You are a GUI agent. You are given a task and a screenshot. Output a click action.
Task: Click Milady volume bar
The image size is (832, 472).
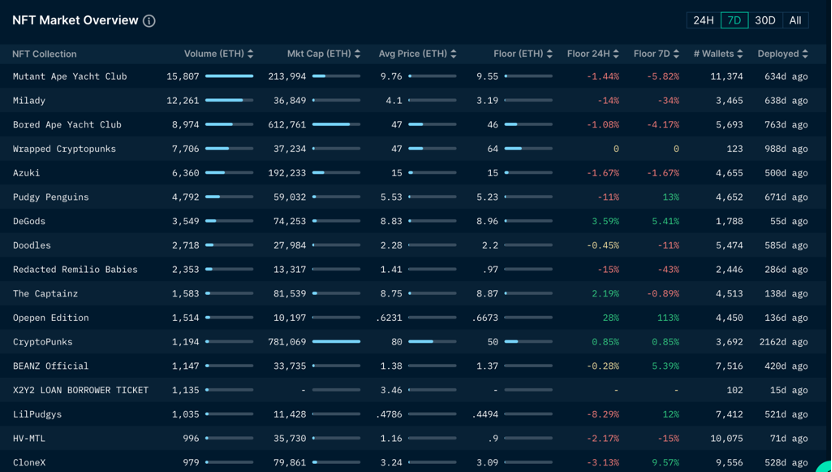229,100
